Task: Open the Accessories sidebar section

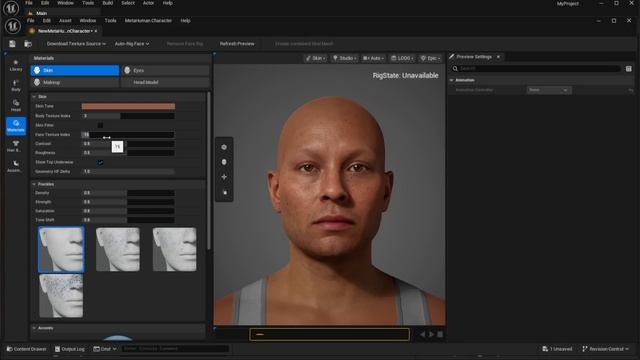Action: [16, 166]
